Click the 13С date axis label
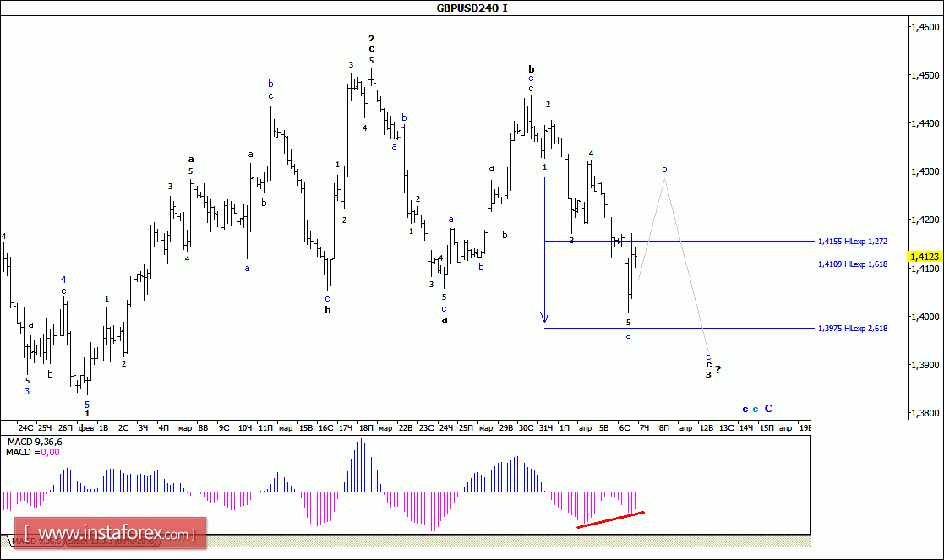Screen dimensions: 944x560 [727, 428]
